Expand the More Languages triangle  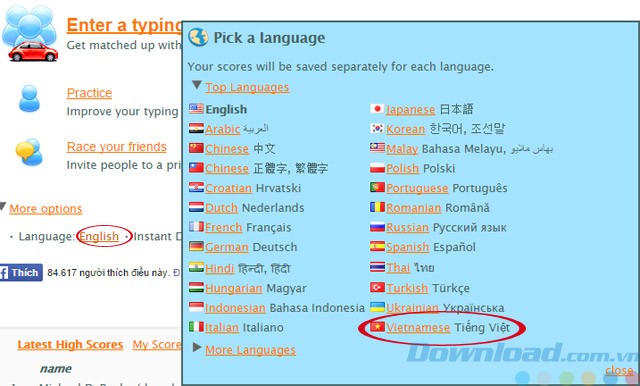point(197,347)
